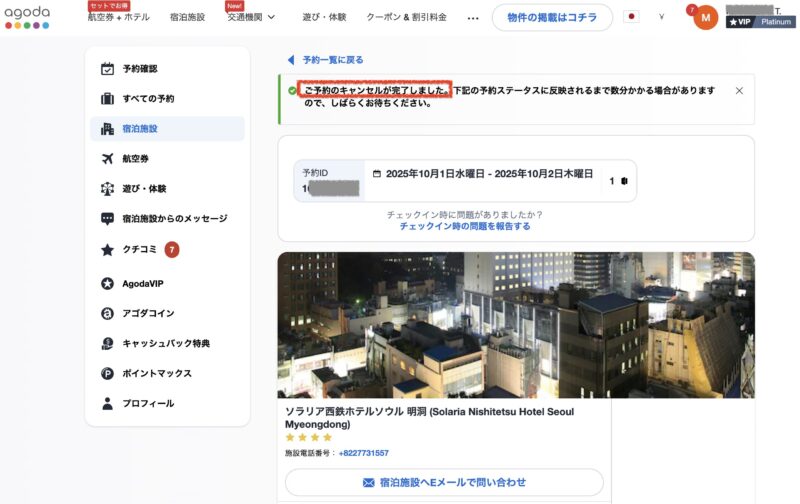Image resolution: width=800 pixels, height=504 pixels.
Task: Expand the 交通機関 dropdown menu
Action: (x=250, y=17)
